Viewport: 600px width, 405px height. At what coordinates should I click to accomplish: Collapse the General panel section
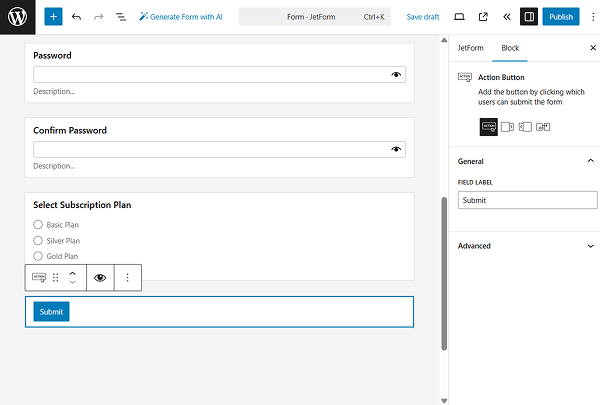[590, 161]
